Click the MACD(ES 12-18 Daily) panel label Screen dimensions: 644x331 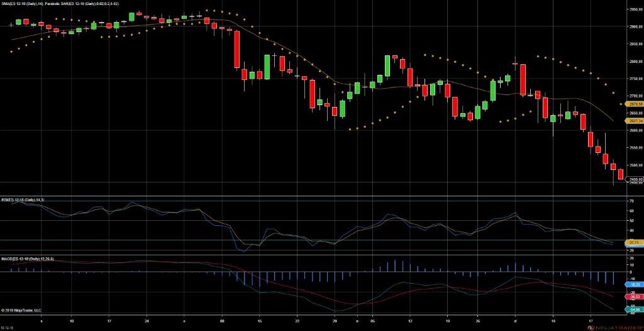pos(27,259)
